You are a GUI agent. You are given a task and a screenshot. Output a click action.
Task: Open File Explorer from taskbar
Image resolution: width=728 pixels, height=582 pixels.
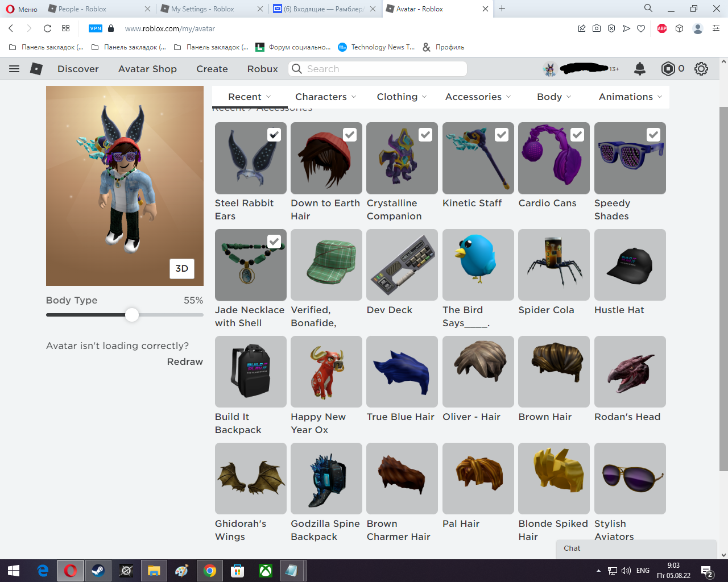pyautogui.click(x=154, y=571)
